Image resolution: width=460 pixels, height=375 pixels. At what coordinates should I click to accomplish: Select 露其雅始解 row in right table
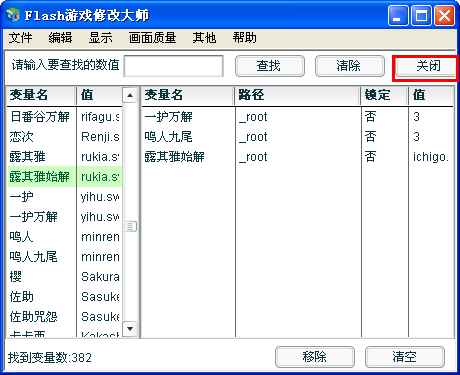298,157
